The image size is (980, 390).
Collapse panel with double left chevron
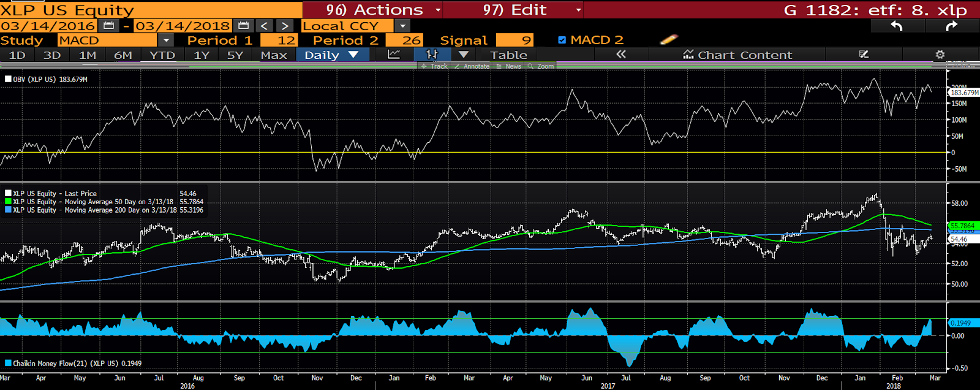point(621,55)
